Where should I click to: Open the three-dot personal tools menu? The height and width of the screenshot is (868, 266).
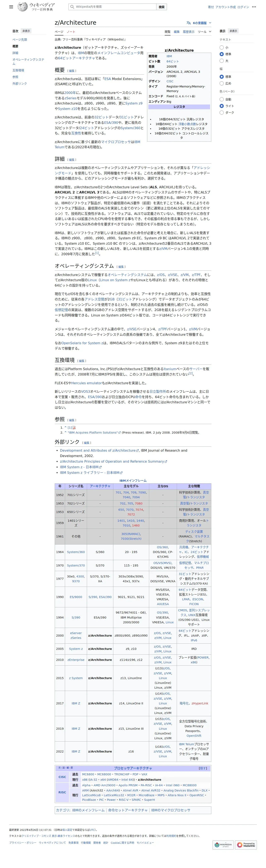pyautogui.click(x=254, y=7)
